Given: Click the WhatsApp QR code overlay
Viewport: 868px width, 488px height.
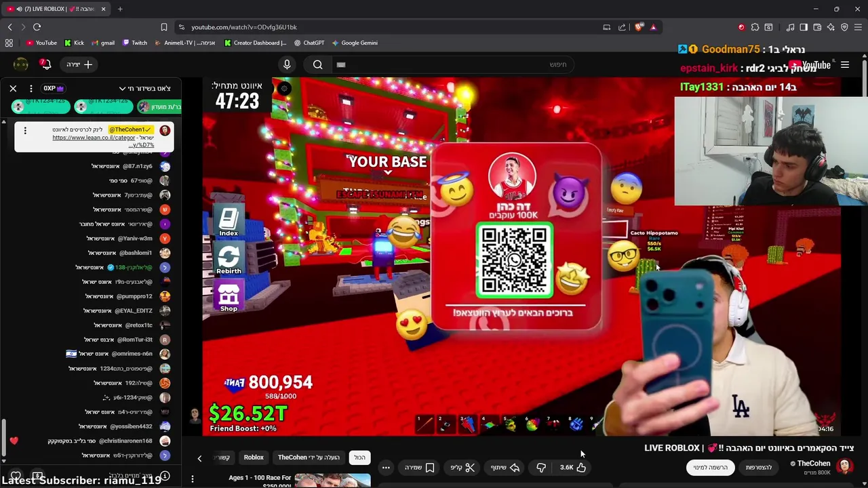Looking at the screenshot, I should click(514, 260).
